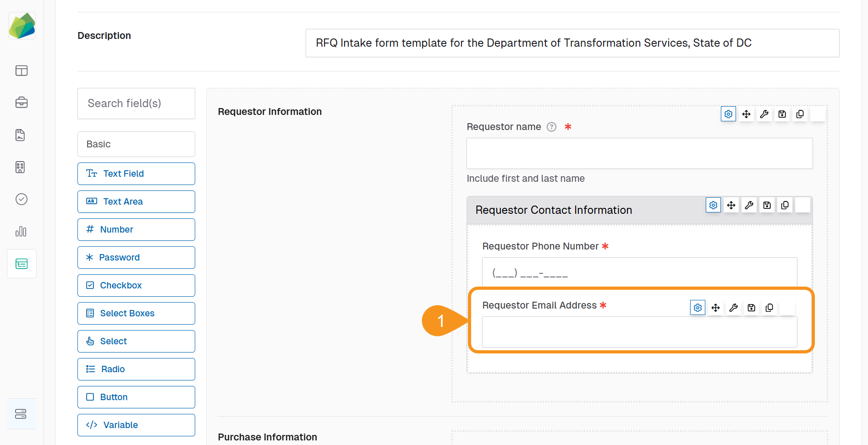Select the Checkbox component in the Basic palette
This screenshot has width=868, height=445.
[136, 285]
